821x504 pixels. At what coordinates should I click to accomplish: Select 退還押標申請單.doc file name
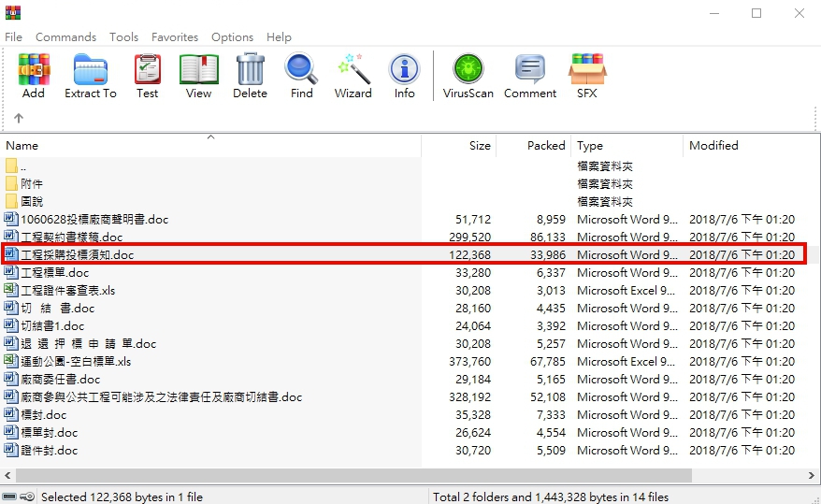89,344
